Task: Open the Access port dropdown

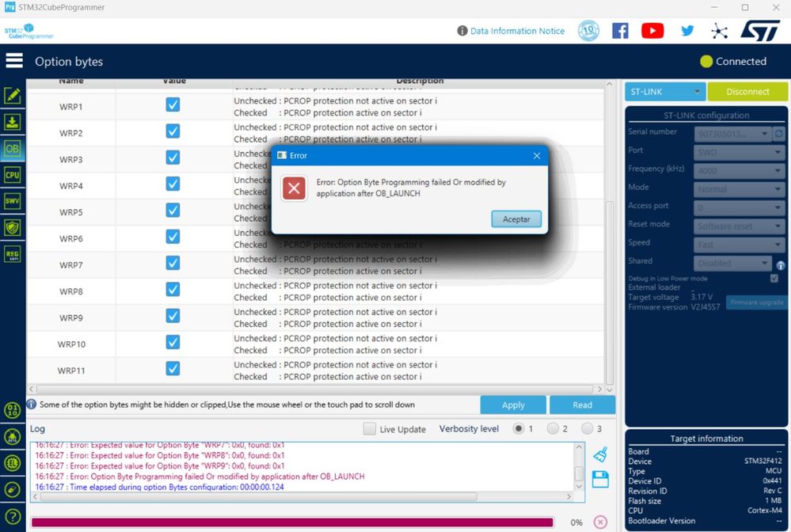Action: (x=739, y=207)
